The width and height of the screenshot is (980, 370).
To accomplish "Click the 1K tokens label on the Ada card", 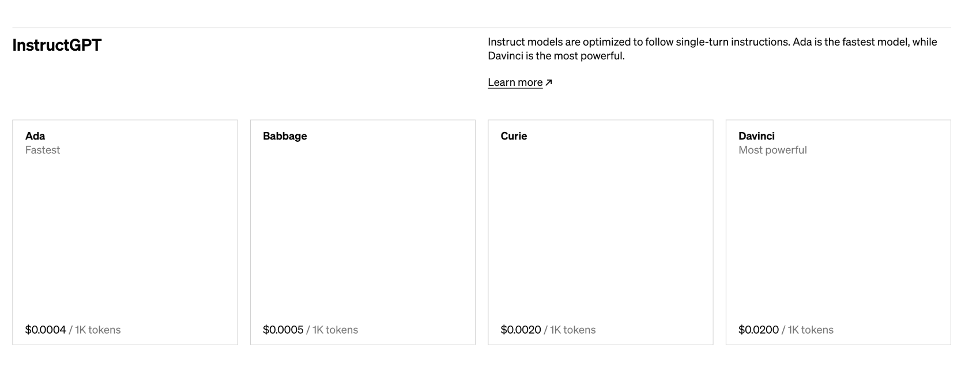I will [x=98, y=330].
